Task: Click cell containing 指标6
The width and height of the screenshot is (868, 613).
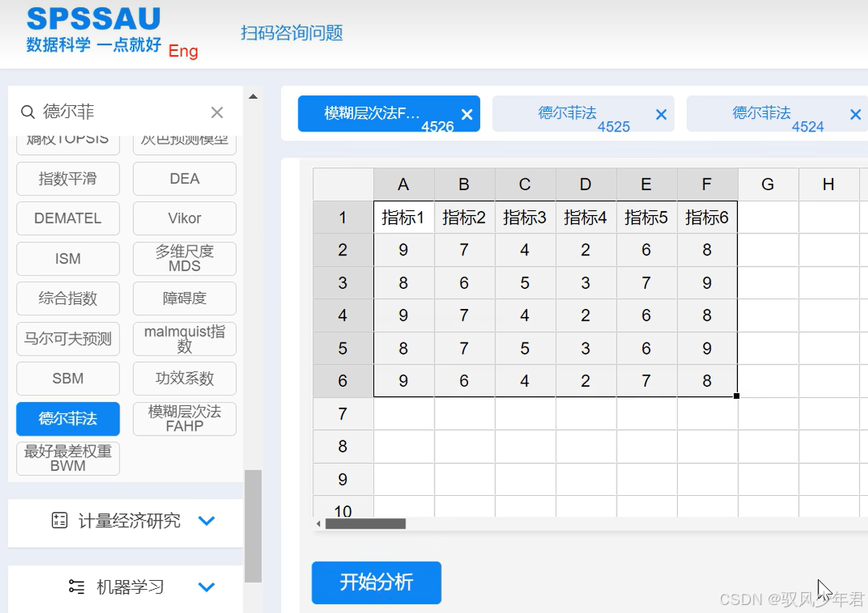Action: tap(707, 217)
